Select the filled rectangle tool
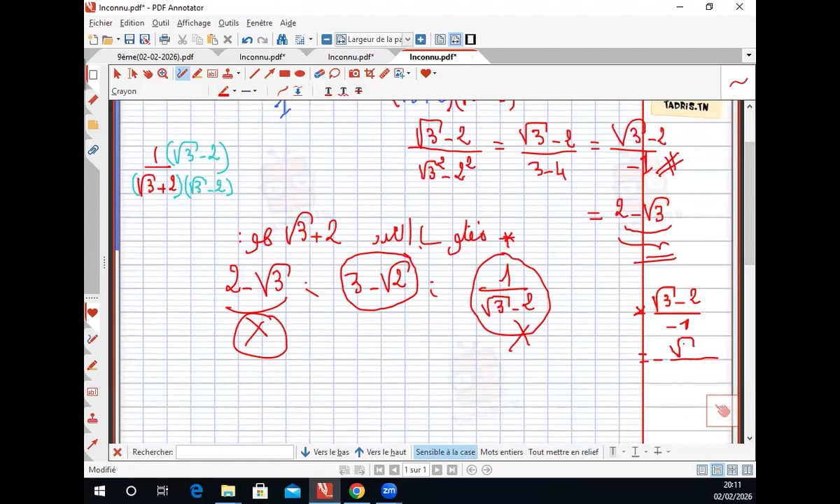The width and height of the screenshot is (840, 504). (x=285, y=73)
